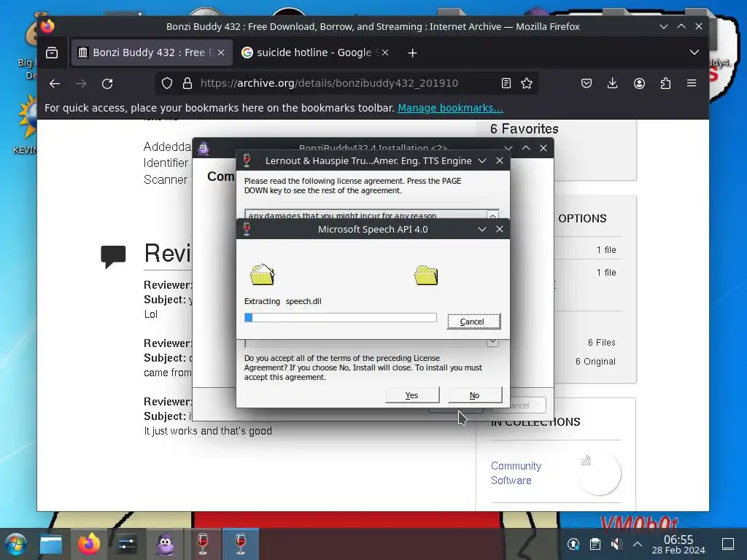Viewport: 747px width, 560px height.
Task: Select the first wine glass taskbar icon
Action: (x=203, y=544)
